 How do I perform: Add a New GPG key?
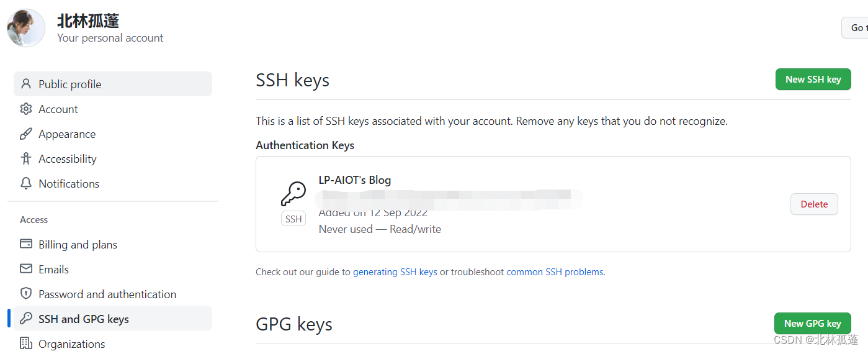tap(812, 323)
